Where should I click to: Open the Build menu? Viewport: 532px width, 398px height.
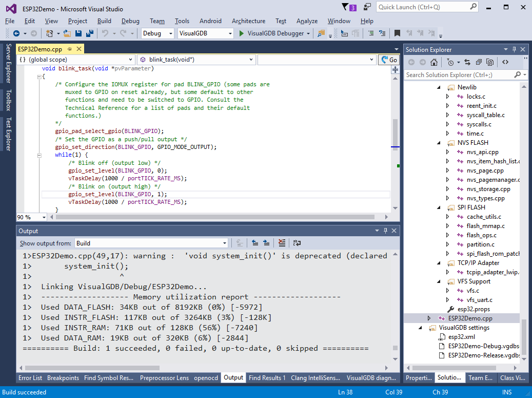click(x=104, y=21)
